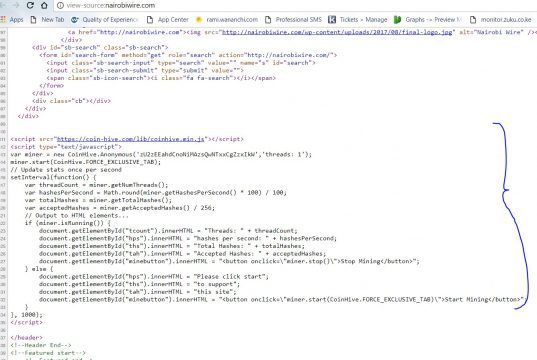Open the rami.wananchi.com bookmark
537x360 pixels.
coord(227,20)
